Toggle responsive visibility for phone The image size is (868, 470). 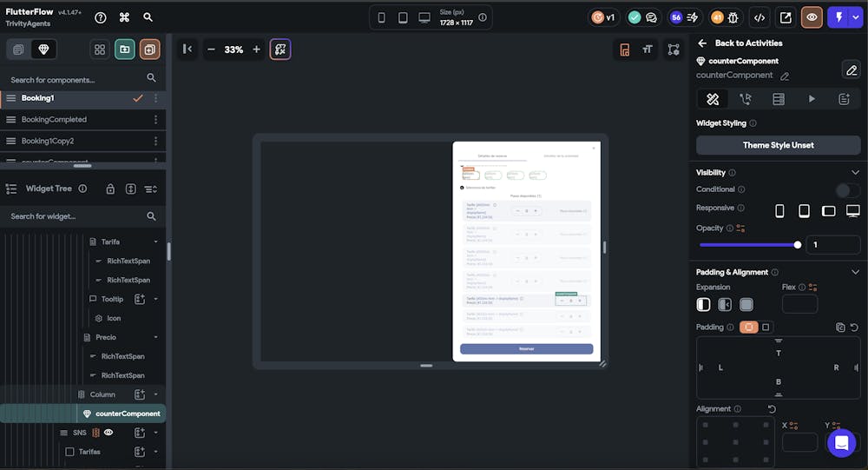[779, 210]
